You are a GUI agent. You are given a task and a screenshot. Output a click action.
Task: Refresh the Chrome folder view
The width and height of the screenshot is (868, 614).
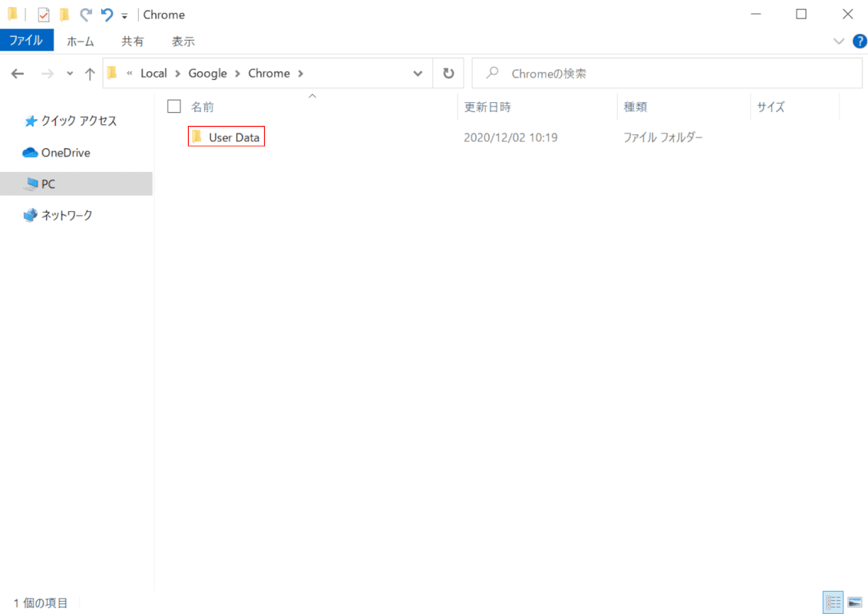click(448, 74)
